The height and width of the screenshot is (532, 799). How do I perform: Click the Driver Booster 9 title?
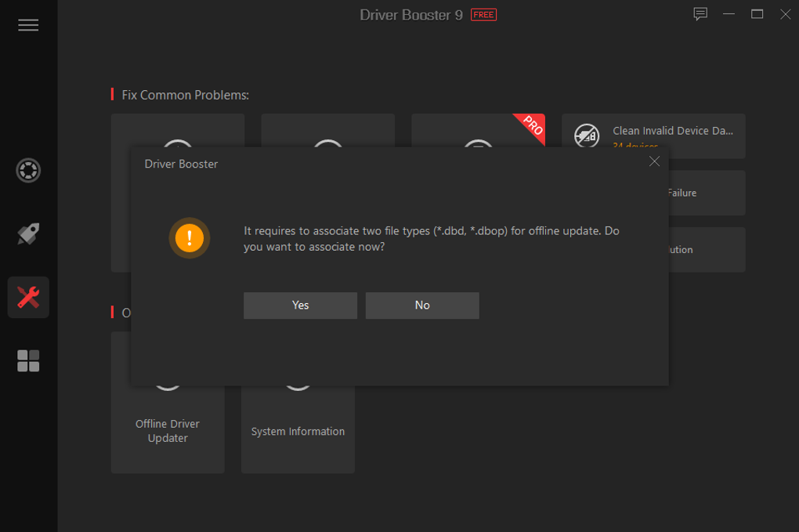coord(410,15)
